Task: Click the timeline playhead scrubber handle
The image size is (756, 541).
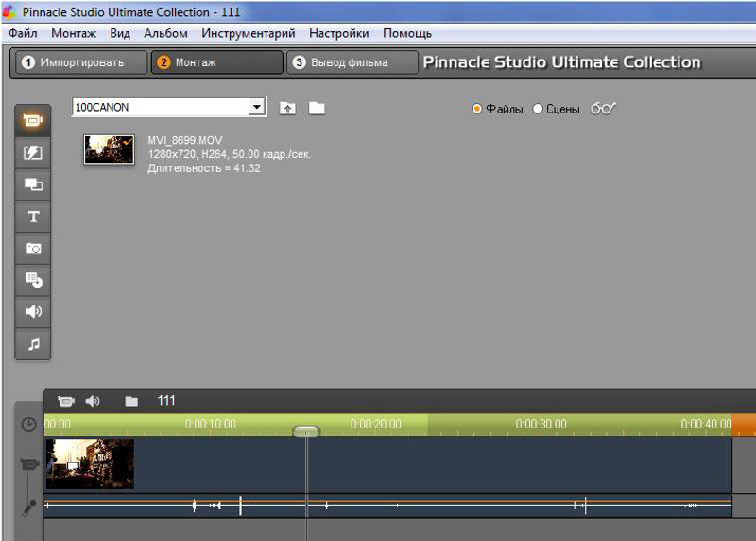Action: [x=306, y=430]
